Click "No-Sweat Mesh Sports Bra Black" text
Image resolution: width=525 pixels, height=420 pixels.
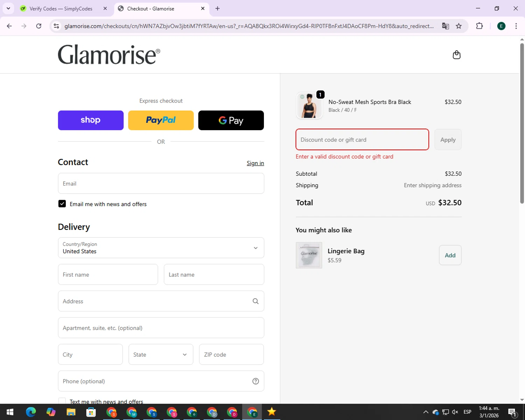pos(370,102)
